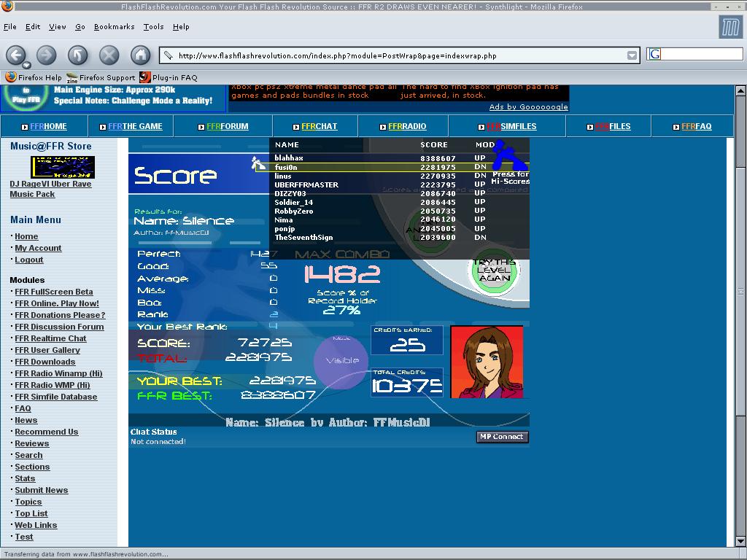Click the browser Back arrow button

coord(16,55)
